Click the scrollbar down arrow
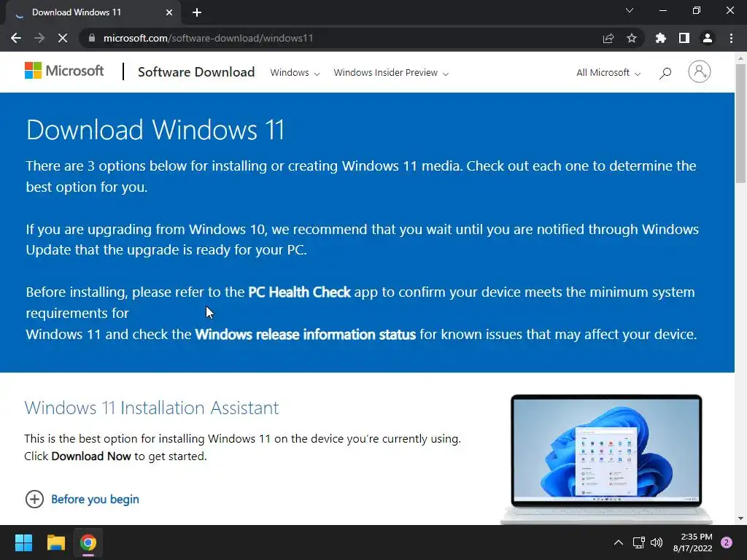 740,518
